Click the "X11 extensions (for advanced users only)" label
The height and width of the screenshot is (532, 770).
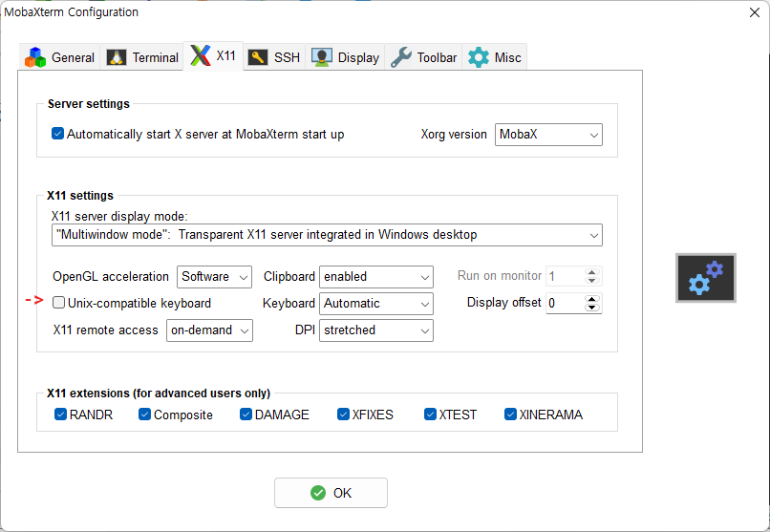pos(159,394)
